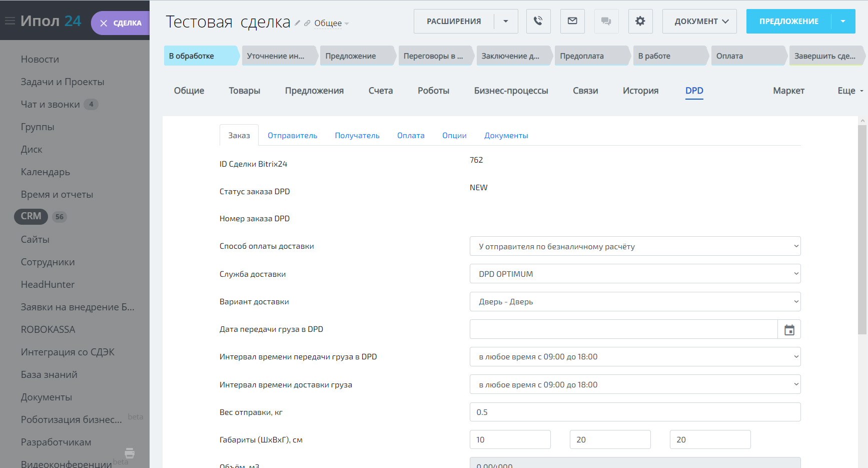Open the chat bubbles icon button

coord(606,21)
